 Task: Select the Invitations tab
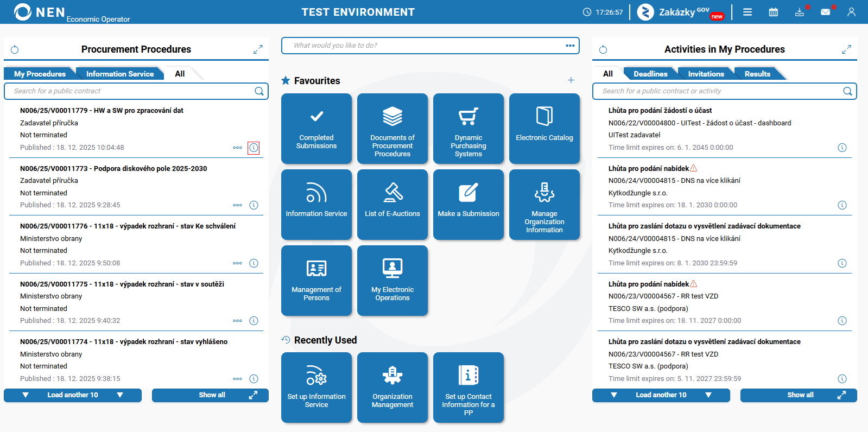[x=706, y=74]
